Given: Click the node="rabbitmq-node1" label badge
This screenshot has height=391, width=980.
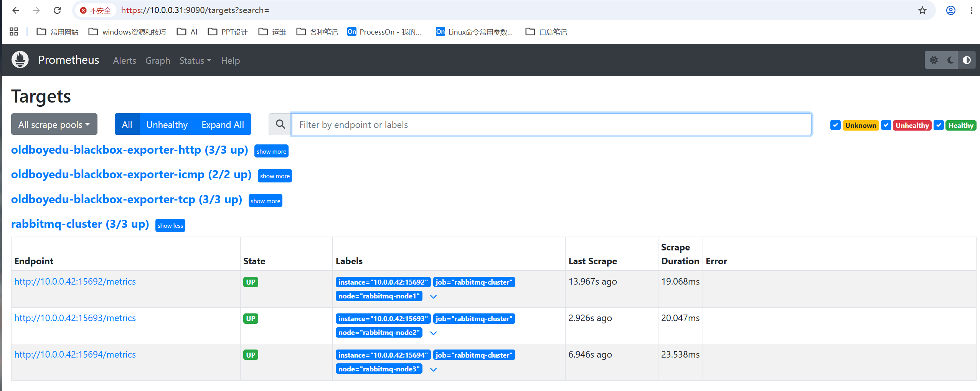Looking at the screenshot, I should (379, 296).
